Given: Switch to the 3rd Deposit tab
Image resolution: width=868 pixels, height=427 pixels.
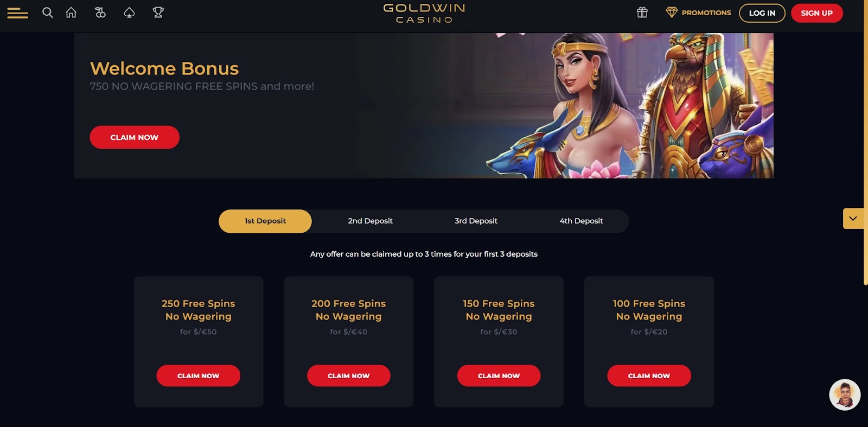Looking at the screenshot, I should pyautogui.click(x=476, y=221).
